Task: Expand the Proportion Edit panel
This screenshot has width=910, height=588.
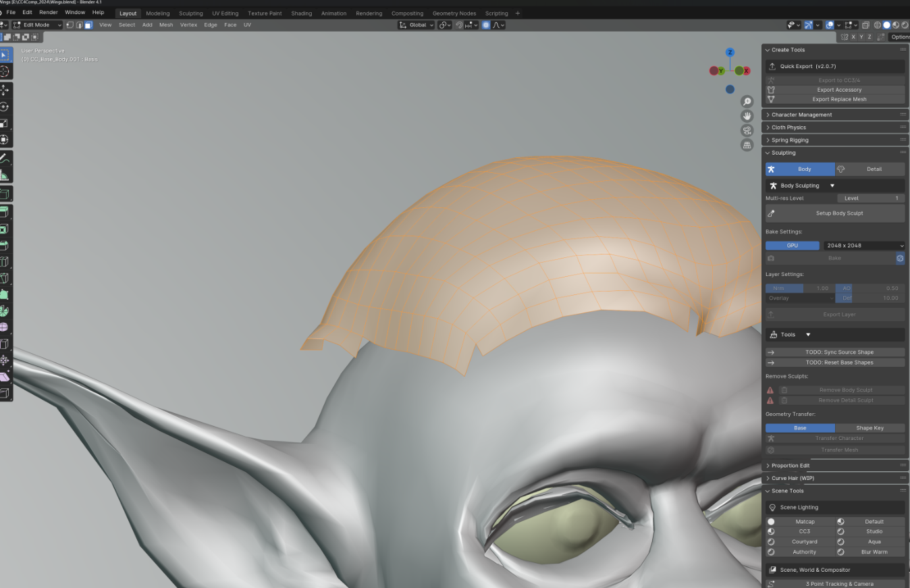Action: (836, 465)
